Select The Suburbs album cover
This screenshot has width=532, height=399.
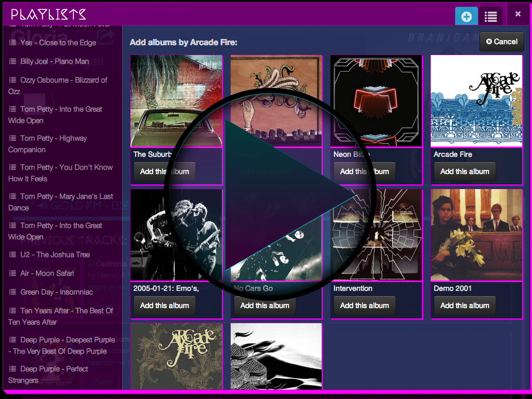[176, 101]
